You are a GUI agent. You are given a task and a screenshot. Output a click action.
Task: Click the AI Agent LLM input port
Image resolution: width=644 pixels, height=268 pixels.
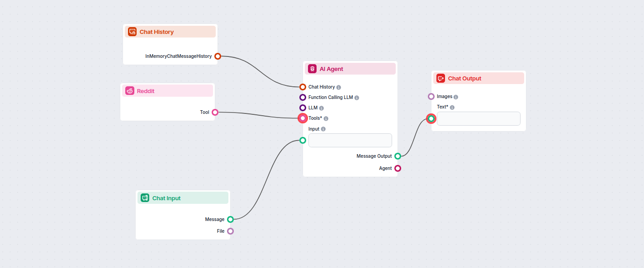coord(303,108)
